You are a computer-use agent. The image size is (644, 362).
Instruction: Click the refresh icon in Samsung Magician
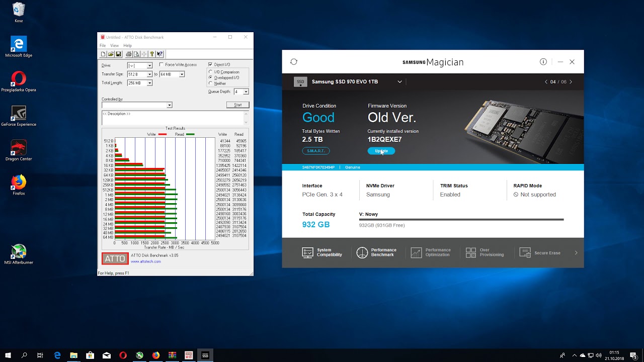(x=294, y=62)
